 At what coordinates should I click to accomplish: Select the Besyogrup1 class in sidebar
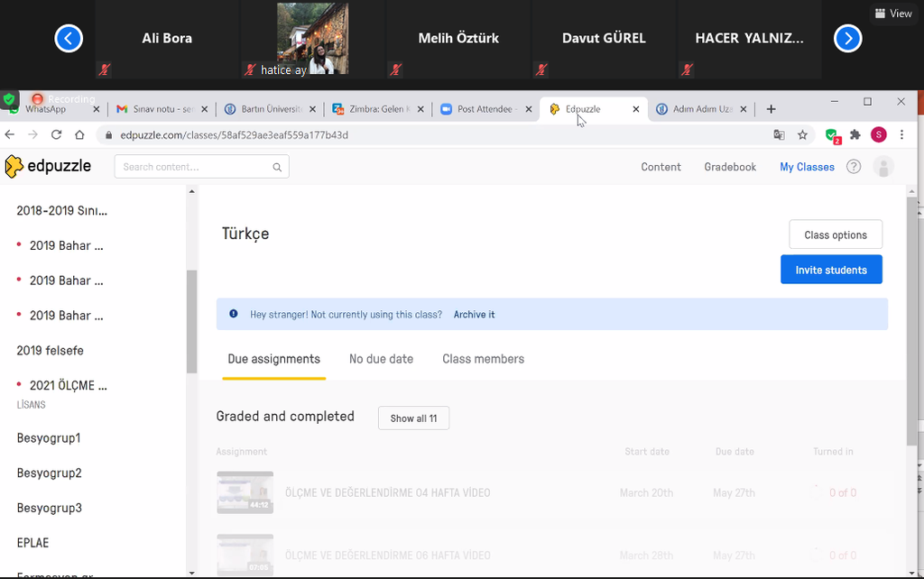(x=49, y=438)
